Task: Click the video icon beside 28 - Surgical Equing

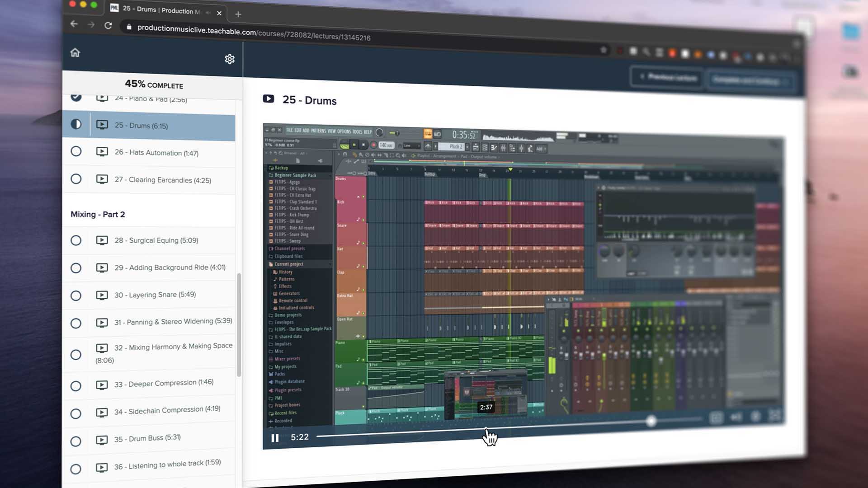Action: point(102,240)
